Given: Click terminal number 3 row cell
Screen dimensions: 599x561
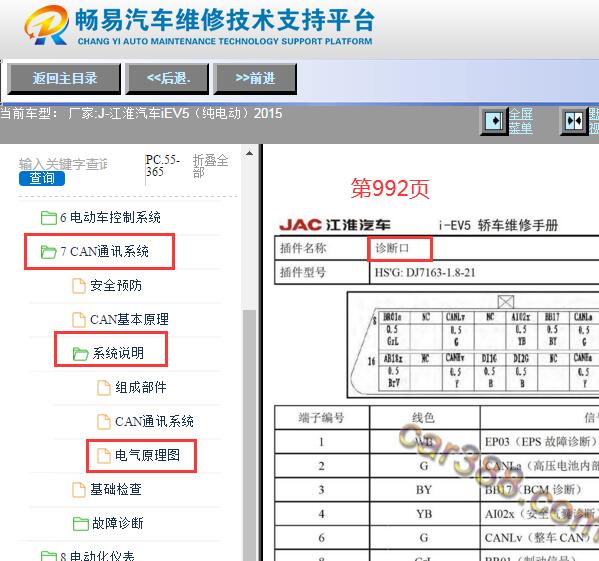Looking at the screenshot, I should [x=322, y=490].
